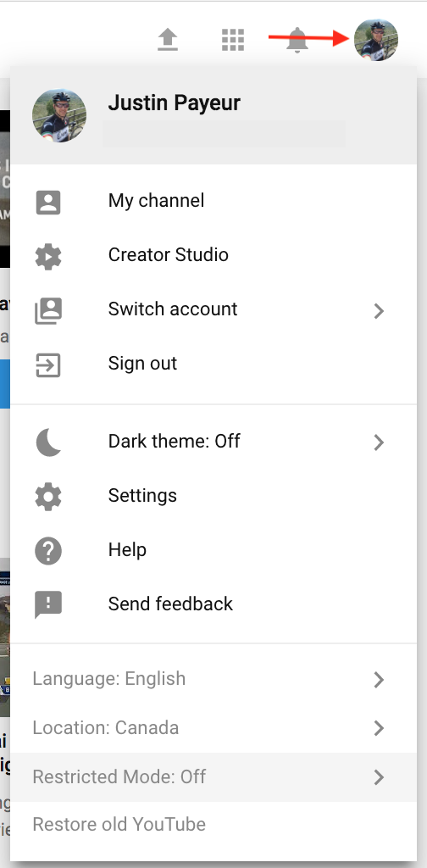
Task: Click the Justin Payeur name header
Action: pyautogui.click(x=175, y=103)
